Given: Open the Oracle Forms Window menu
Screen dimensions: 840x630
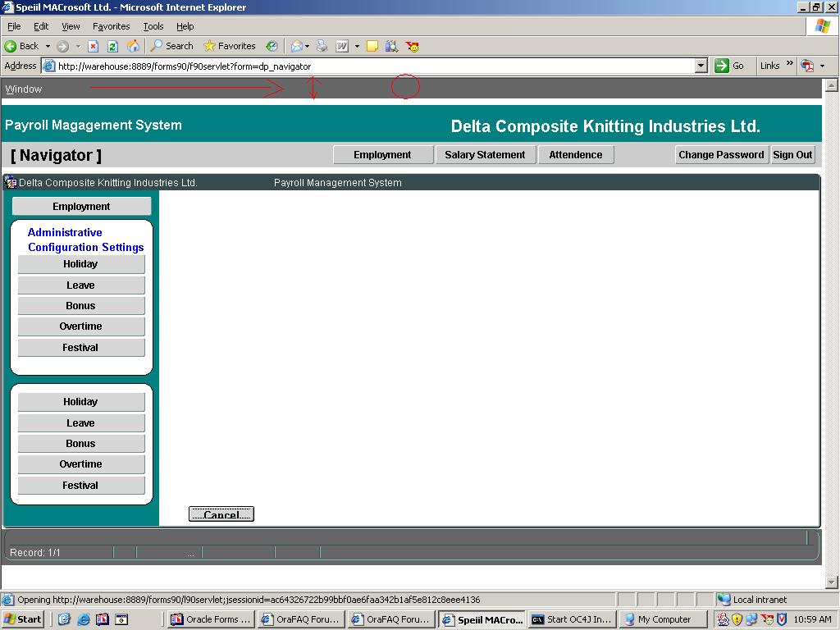Looking at the screenshot, I should 24,89.
